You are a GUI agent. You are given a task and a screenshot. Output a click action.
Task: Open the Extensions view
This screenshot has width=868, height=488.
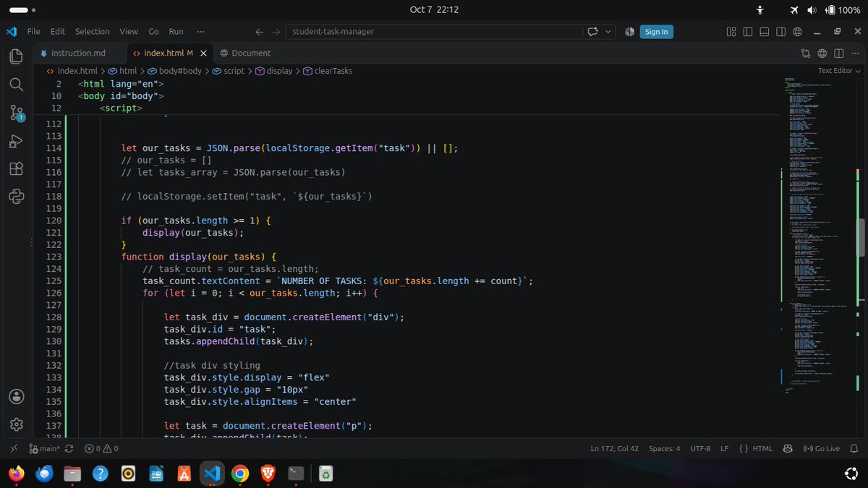17,168
